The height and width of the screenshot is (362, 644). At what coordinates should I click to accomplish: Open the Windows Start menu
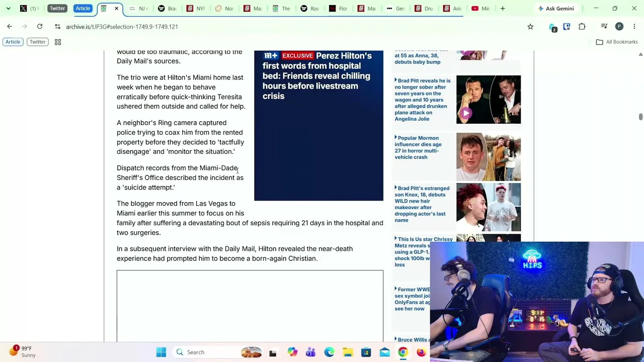[161, 352]
